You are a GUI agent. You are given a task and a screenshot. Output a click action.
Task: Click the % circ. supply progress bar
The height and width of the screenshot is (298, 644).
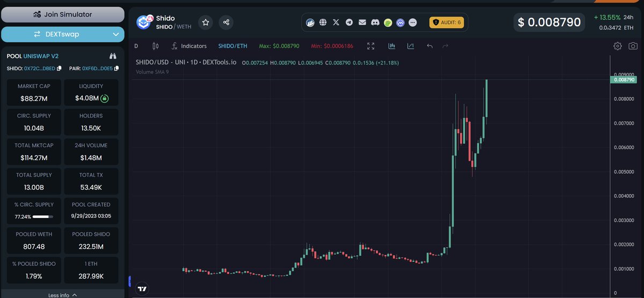click(43, 217)
